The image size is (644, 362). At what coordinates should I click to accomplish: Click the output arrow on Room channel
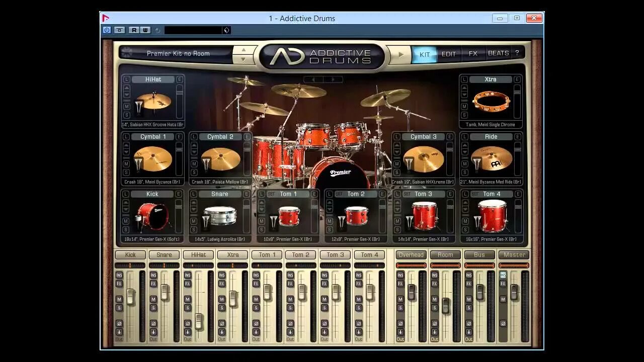435,332
